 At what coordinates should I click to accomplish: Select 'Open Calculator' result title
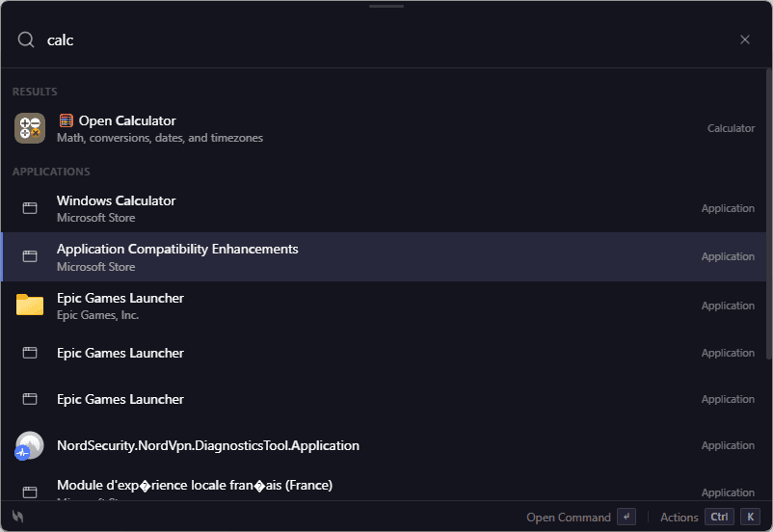pyautogui.click(x=127, y=120)
